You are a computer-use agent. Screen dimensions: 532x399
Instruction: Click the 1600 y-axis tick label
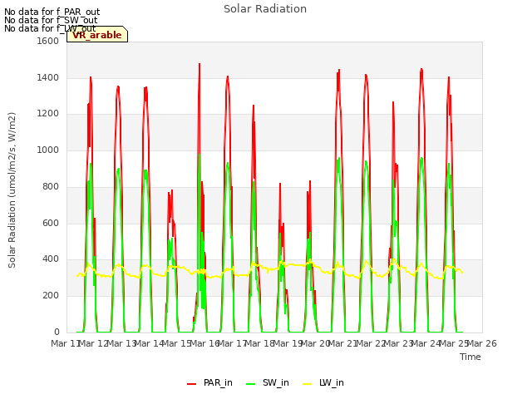(x=48, y=41)
